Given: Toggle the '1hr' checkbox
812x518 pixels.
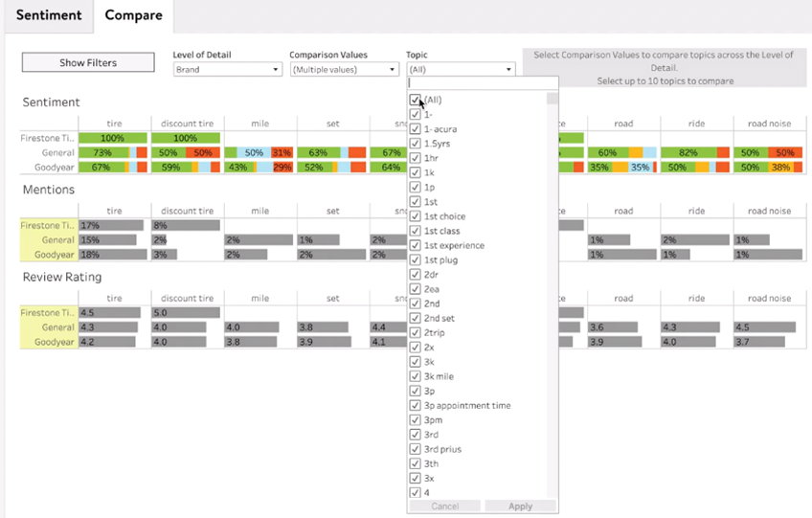Looking at the screenshot, I should click(415, 157).
